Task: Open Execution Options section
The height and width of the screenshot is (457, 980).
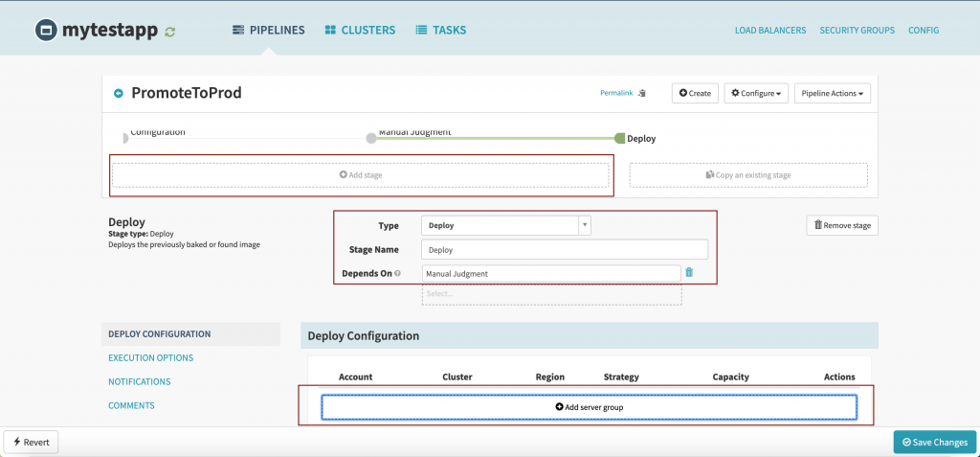Action: pyautogui.click(x=151, y=357)
